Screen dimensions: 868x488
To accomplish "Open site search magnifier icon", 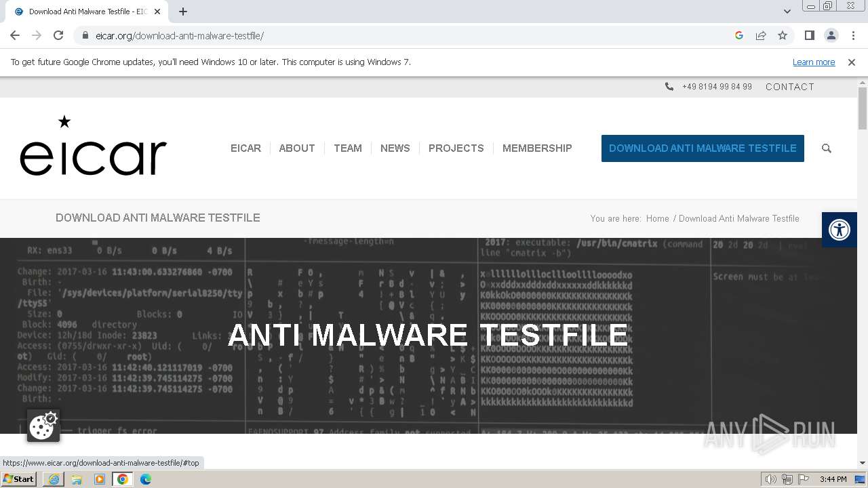I will click(827, 148).
